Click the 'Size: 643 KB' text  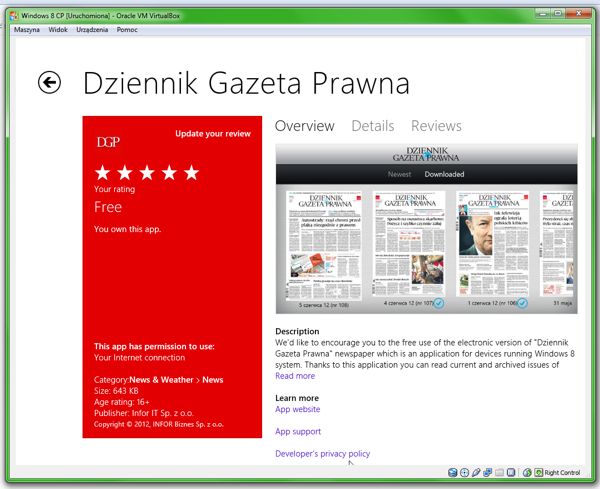tap(116, 391)
